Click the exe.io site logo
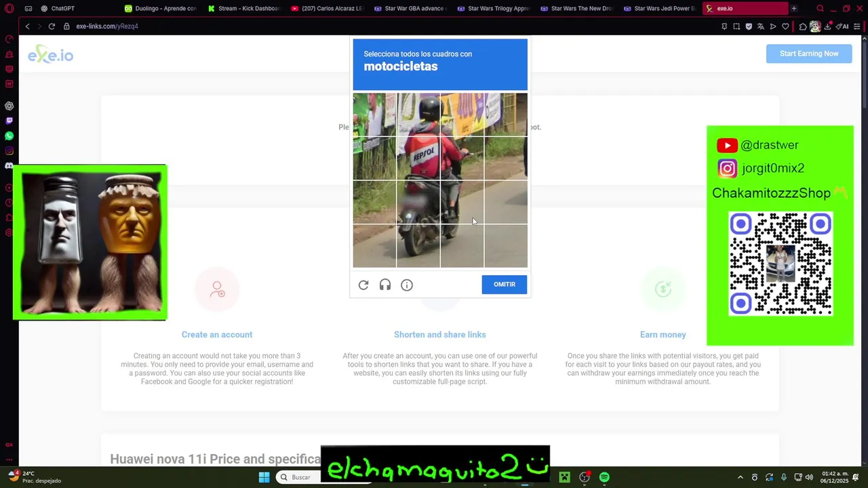 pos(50,55)
